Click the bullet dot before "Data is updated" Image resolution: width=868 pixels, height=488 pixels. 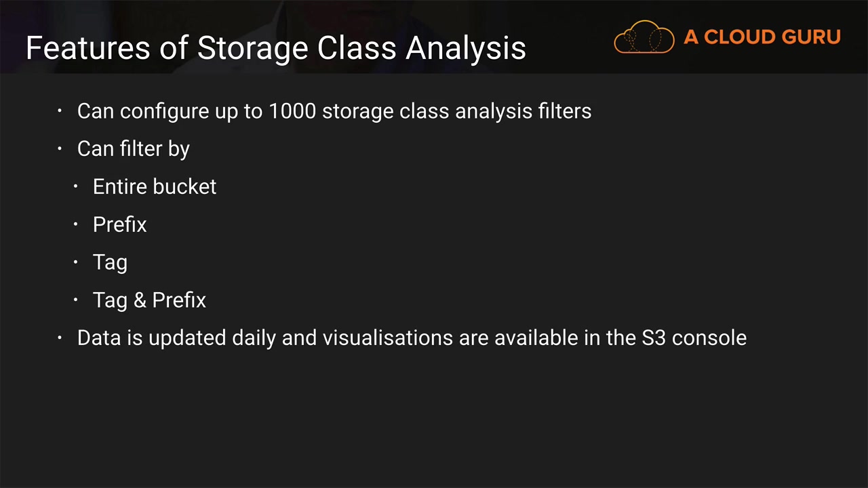coord(60,338)
